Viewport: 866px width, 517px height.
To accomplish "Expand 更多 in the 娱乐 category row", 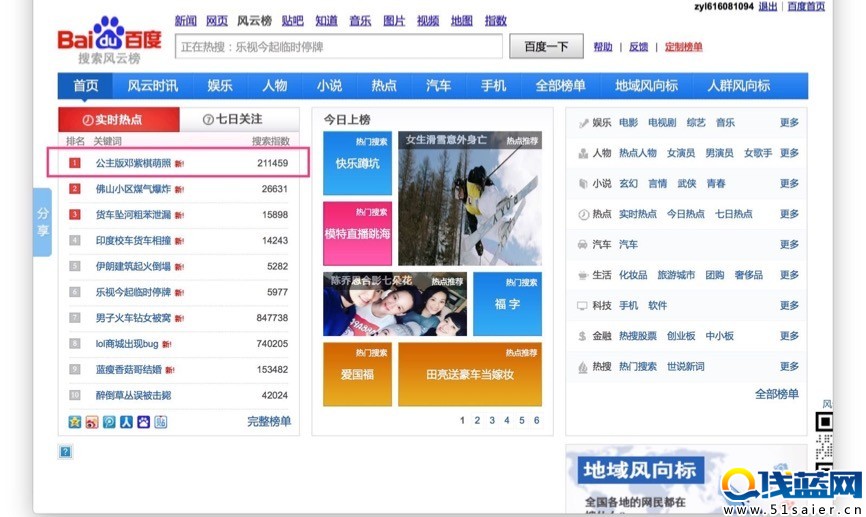I will point(789,123).
